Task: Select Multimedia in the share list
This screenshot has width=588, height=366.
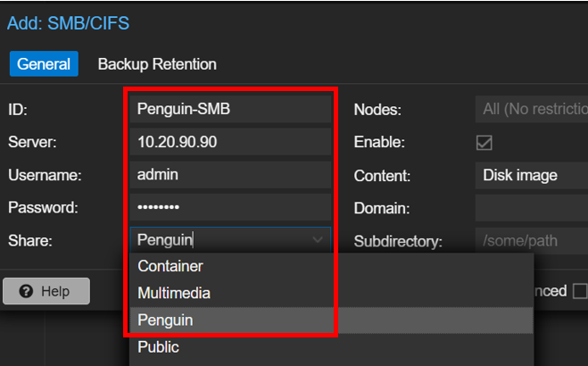Action: (x=174, y=293)
